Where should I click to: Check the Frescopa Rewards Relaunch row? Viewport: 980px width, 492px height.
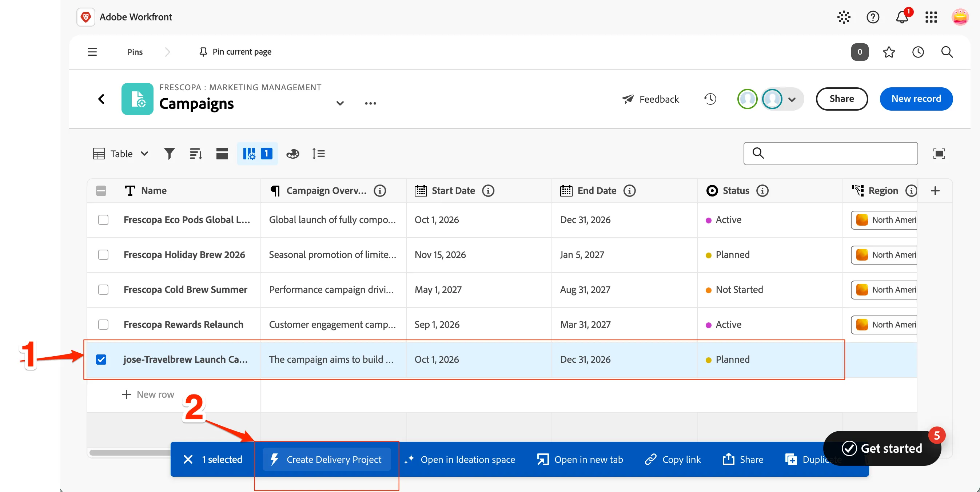103,325
